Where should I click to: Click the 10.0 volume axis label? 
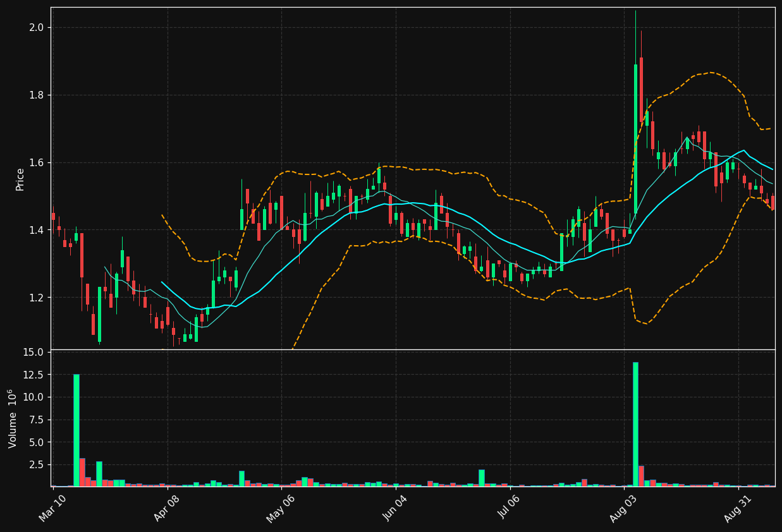pos(33,397)
